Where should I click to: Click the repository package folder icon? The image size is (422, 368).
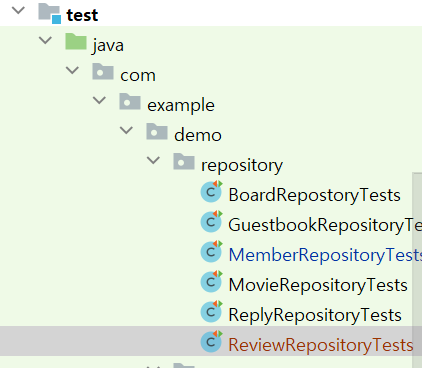pyautogui.click(x=184, y=162)
